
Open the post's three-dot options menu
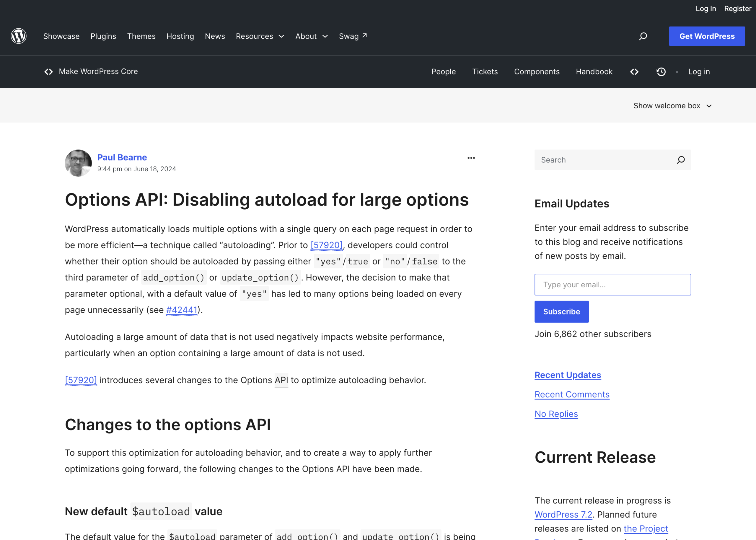click(471, 158)
